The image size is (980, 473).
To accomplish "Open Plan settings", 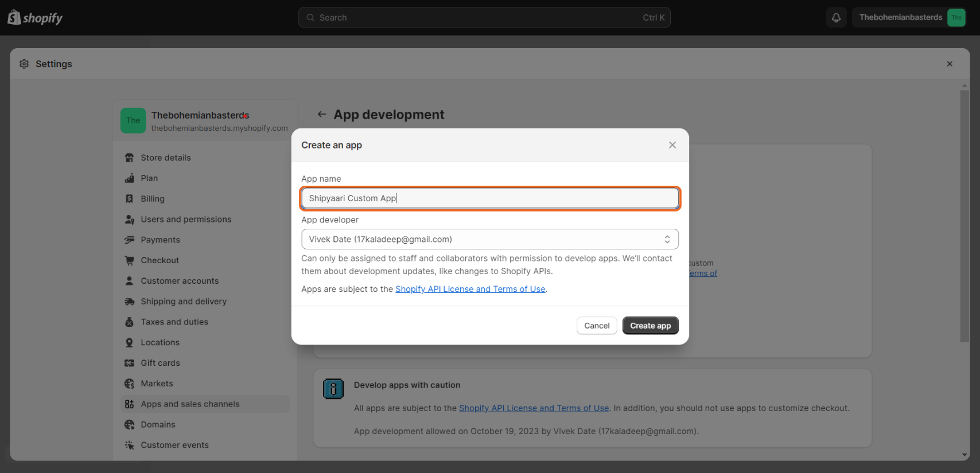I will pos(149,178).
